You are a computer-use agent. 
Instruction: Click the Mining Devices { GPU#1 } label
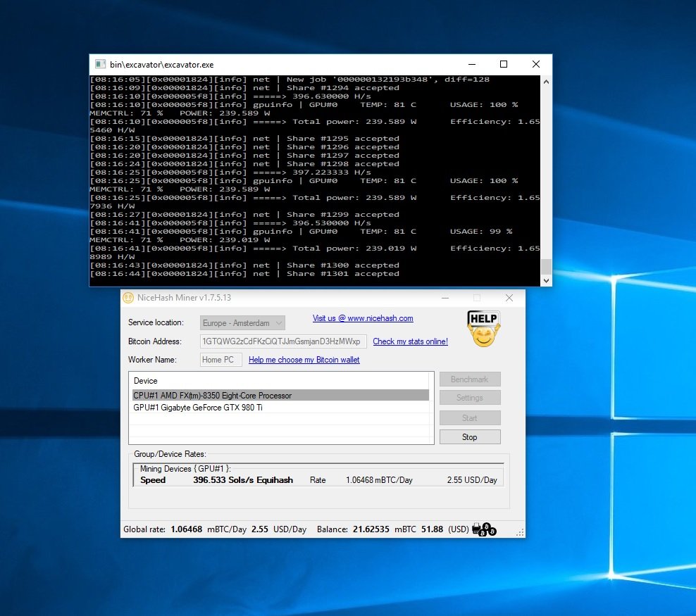[x=185, y=469]
